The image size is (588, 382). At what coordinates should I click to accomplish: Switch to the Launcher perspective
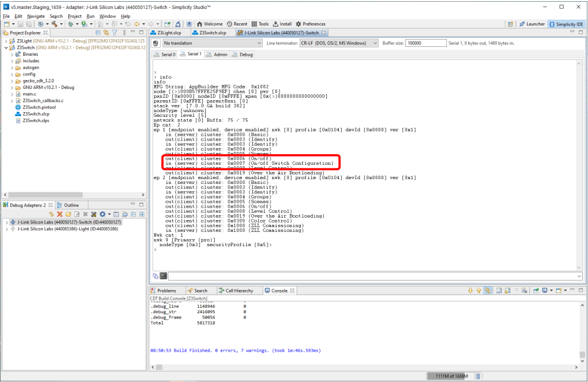(x=531, y=24)
